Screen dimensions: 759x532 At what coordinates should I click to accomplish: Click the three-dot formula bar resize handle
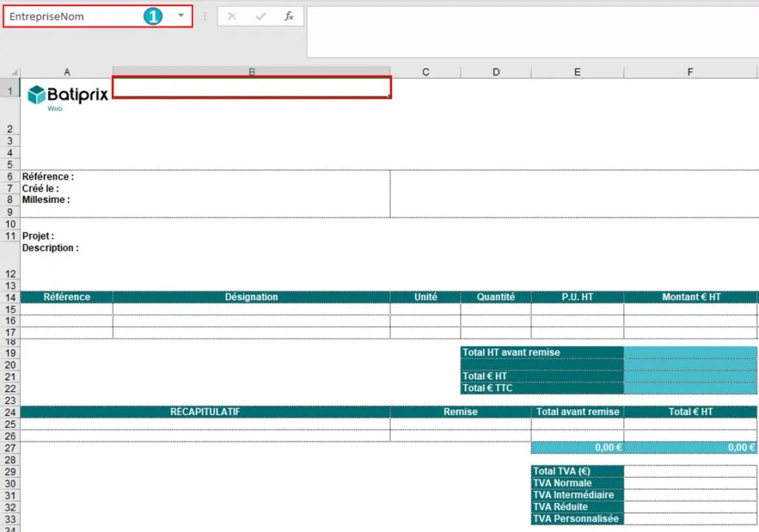tap(205, 16)
